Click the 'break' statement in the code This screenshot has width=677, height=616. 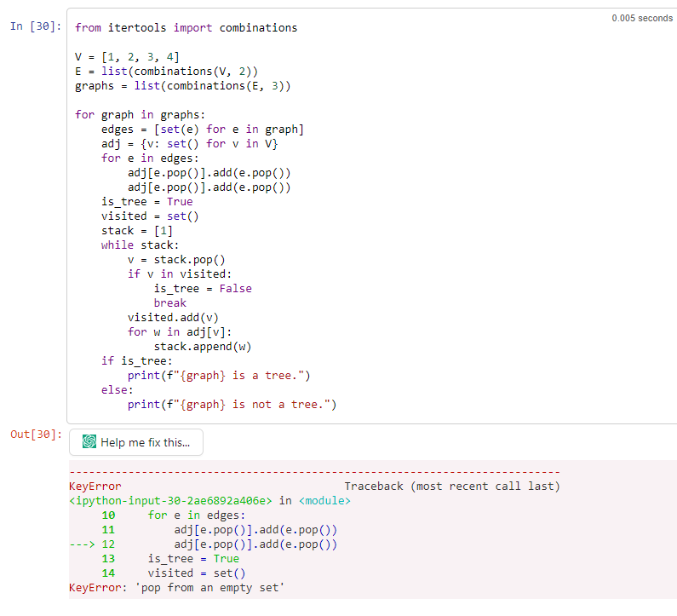click(170, 302)
